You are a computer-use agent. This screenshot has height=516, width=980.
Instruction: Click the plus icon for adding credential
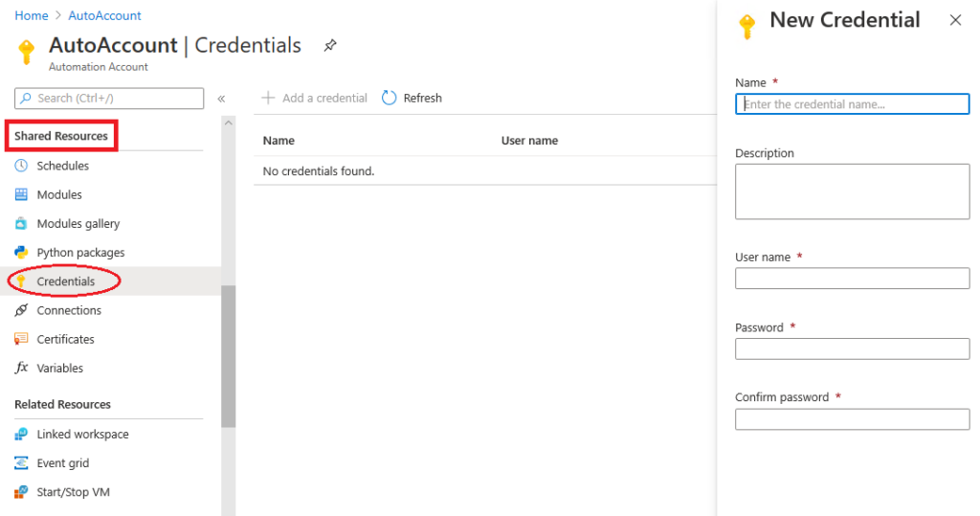pos(268,98)
